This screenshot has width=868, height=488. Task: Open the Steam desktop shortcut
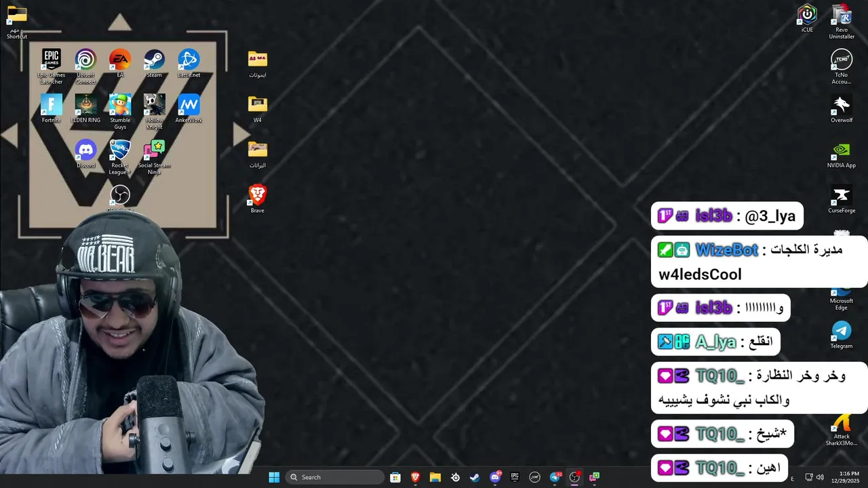point(154,63)
